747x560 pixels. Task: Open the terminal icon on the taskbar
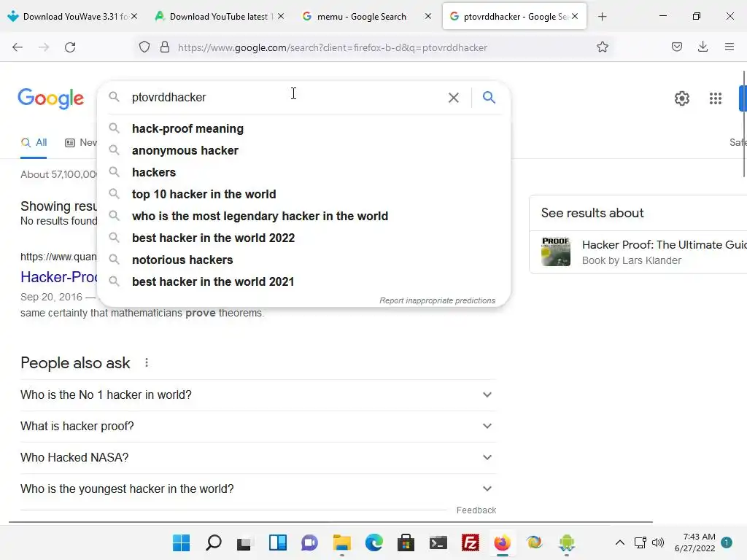[x=438, y=542]
